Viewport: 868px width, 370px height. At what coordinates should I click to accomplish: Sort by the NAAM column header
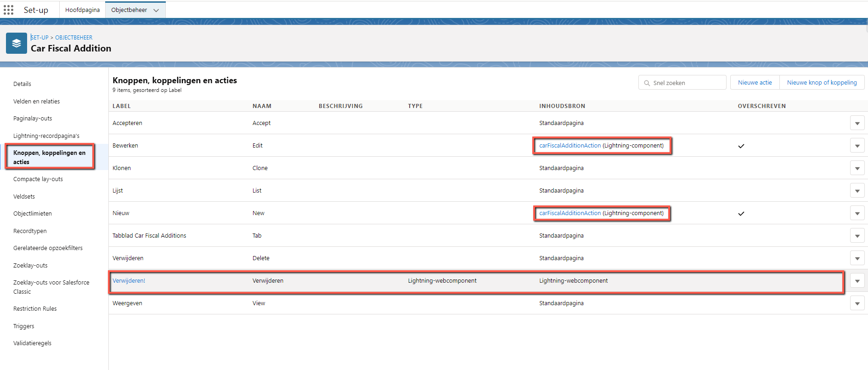(262, 106)
